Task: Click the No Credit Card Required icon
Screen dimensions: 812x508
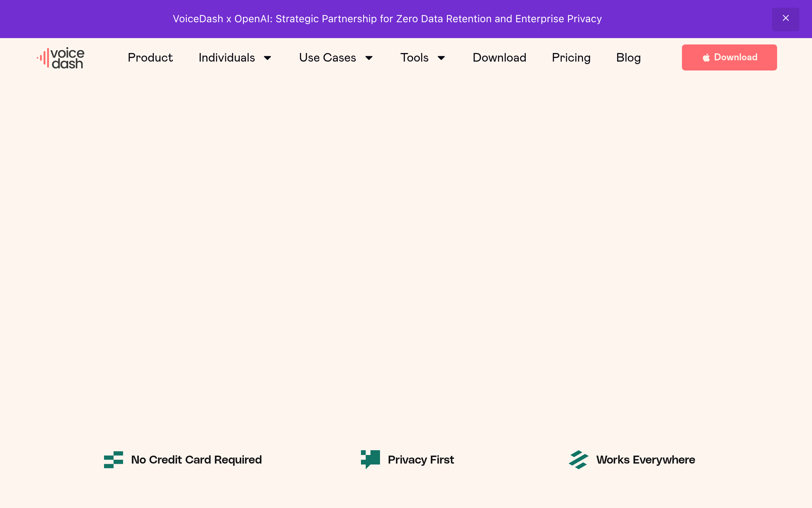Action: pos(114,459)
